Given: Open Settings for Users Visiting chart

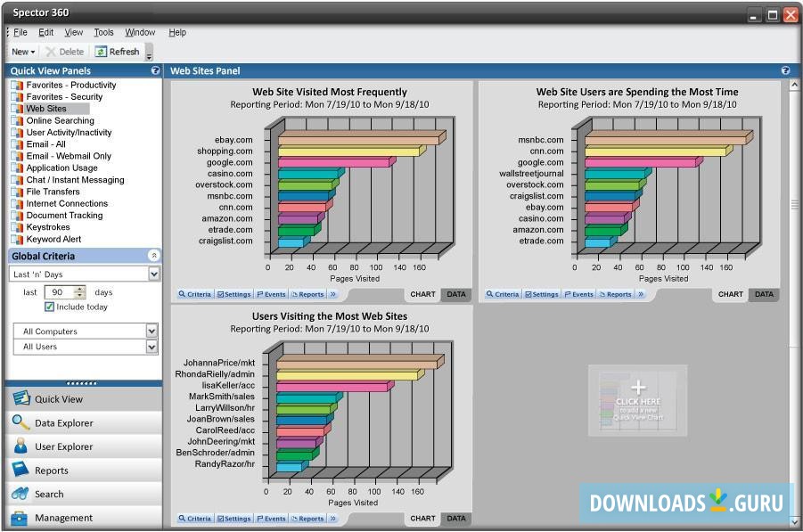Looking at the screenshot, I should [x=234, y=519].
